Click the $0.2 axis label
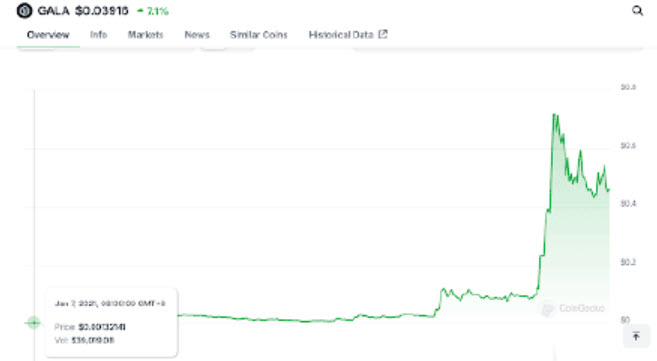Image resolution: width=657 pixels, height=361 pixels. point(628,262)
